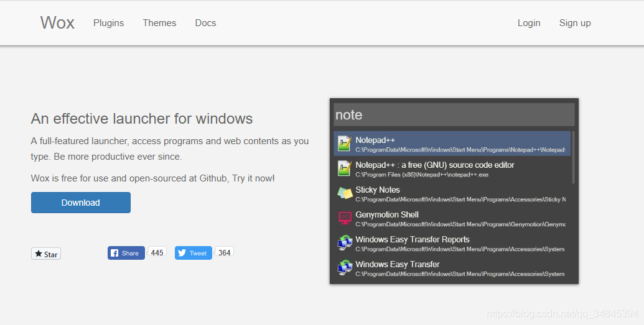The height and width of the screenshot is (325, 644).
Task: Select Notepad++ free GNU source code editor result
Action: [452, 168]
